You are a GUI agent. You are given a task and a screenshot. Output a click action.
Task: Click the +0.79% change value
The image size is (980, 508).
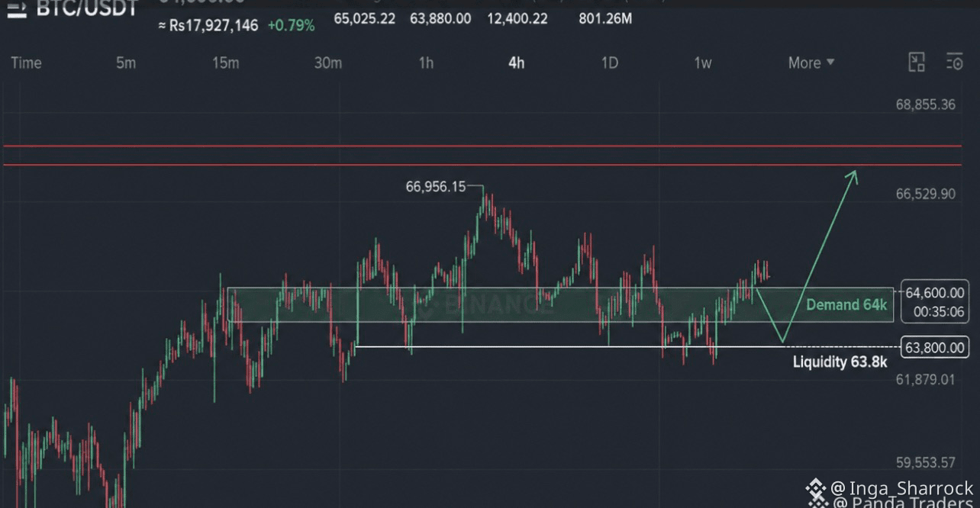point(291,26)
